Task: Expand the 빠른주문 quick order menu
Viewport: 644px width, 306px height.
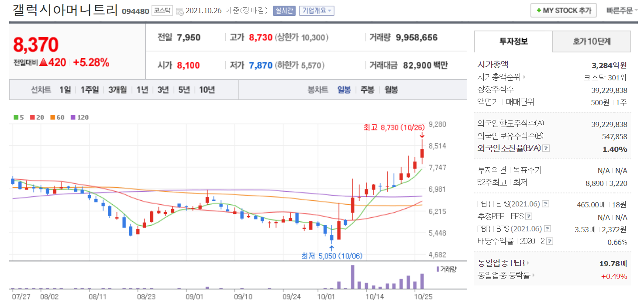Action: click(x=622, y=10)
